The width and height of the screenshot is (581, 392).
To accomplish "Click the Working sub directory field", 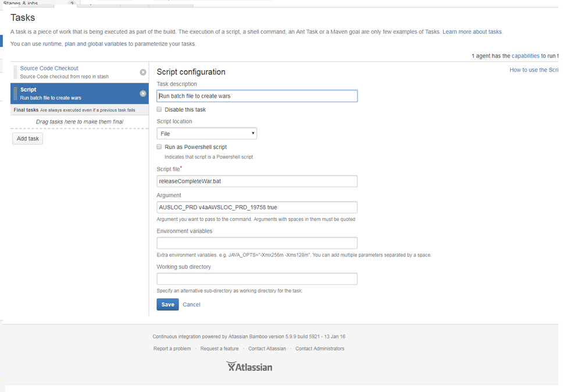I will point(256,279).
